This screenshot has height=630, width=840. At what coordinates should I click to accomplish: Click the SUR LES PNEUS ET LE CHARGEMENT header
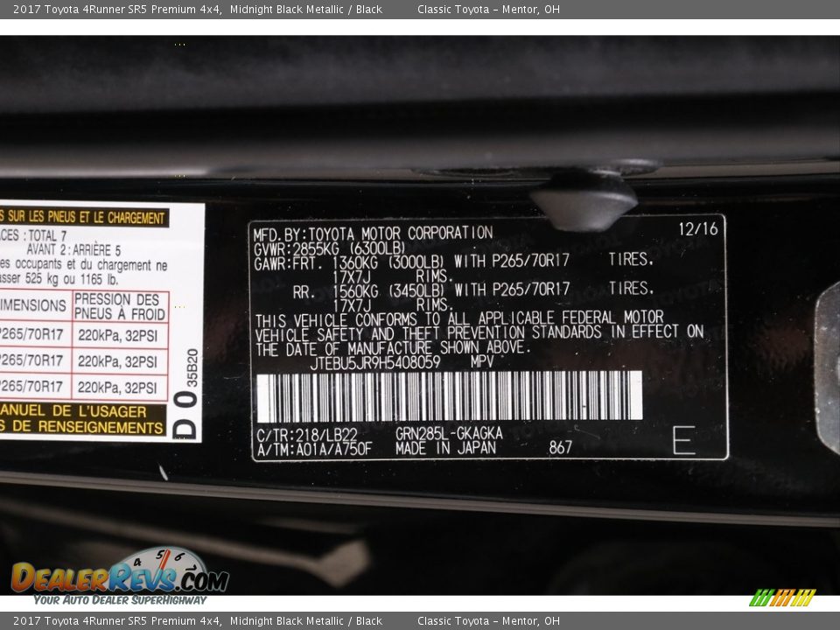click(x=83, y=218)
